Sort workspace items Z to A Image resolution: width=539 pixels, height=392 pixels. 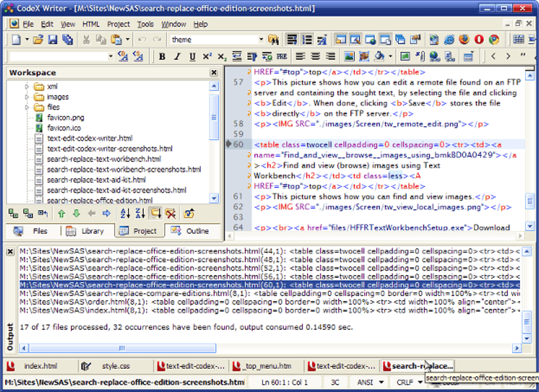140,213
